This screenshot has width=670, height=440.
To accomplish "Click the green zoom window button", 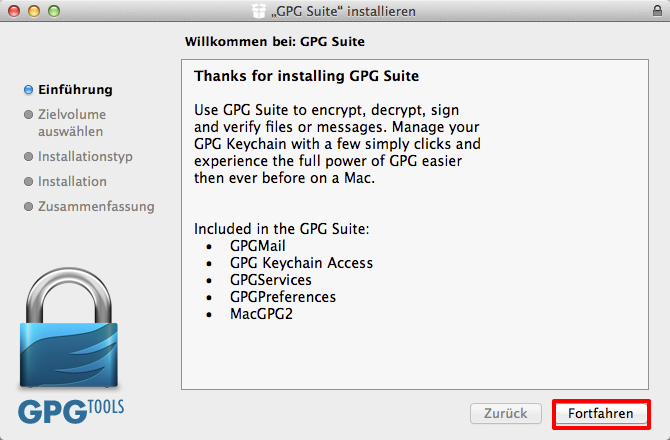I will [54, 11].
